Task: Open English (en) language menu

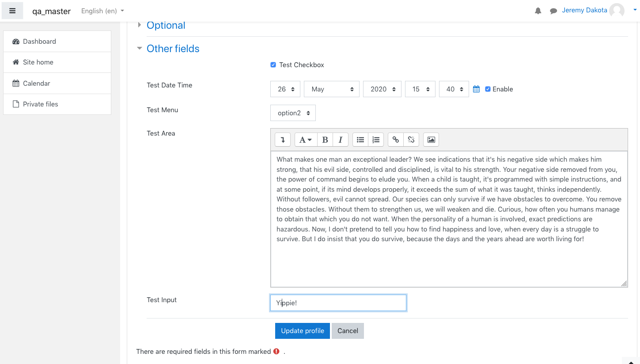Action: click(x=102, y=11)
